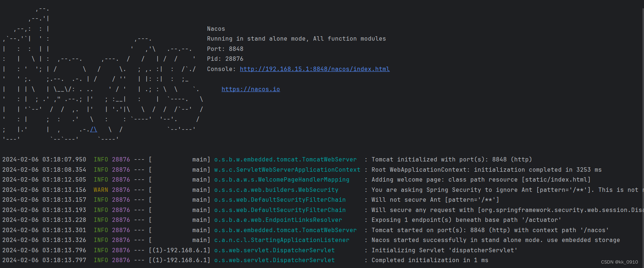
Task: Select the 'Nacos' title line
Action: click(x=216, y=29)
